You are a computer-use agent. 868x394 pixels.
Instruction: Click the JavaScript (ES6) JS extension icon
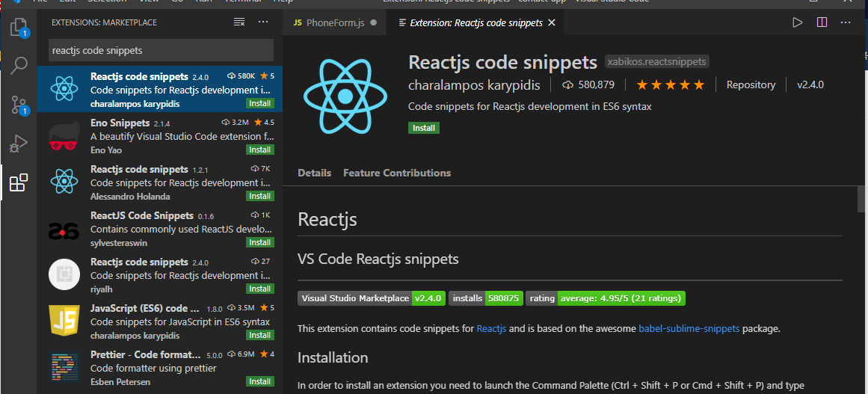click(64, 321)
